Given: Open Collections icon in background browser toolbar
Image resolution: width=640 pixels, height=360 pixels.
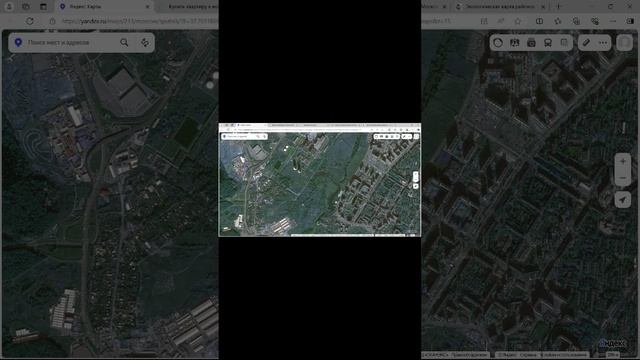Looking at the screenshot, I should pos(576,21).
